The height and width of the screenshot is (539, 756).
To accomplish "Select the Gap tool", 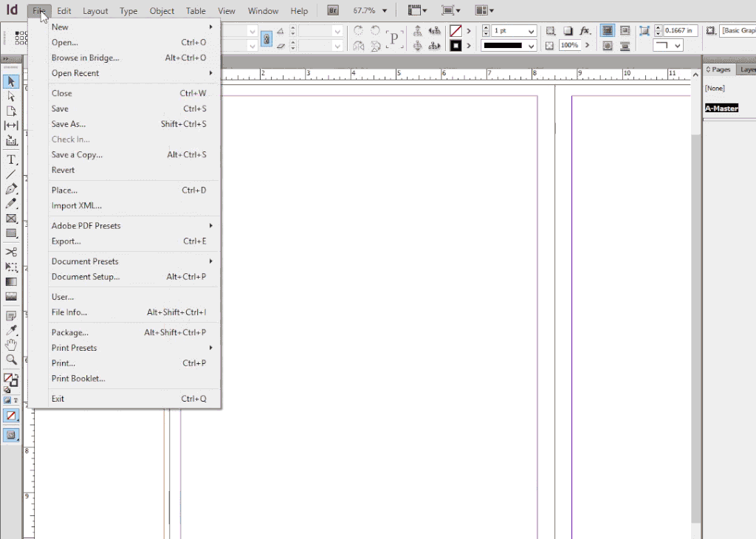I will pyautogui.click(x=10, y=126).
